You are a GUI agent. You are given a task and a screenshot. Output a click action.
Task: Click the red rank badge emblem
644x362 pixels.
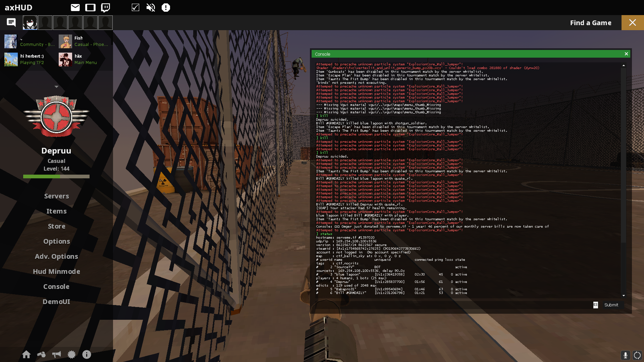click(56, 116)
